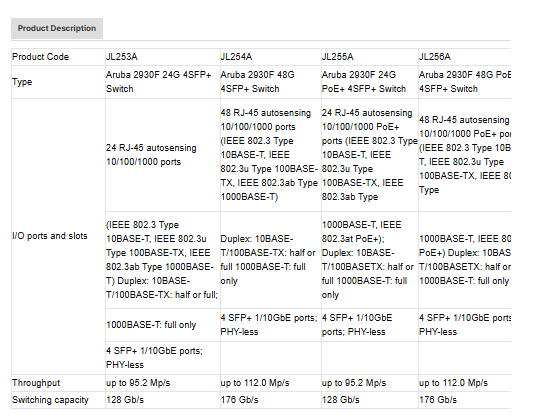Select the JL253A product code cell
554x420 pixels.
click(x=163, y=57)
